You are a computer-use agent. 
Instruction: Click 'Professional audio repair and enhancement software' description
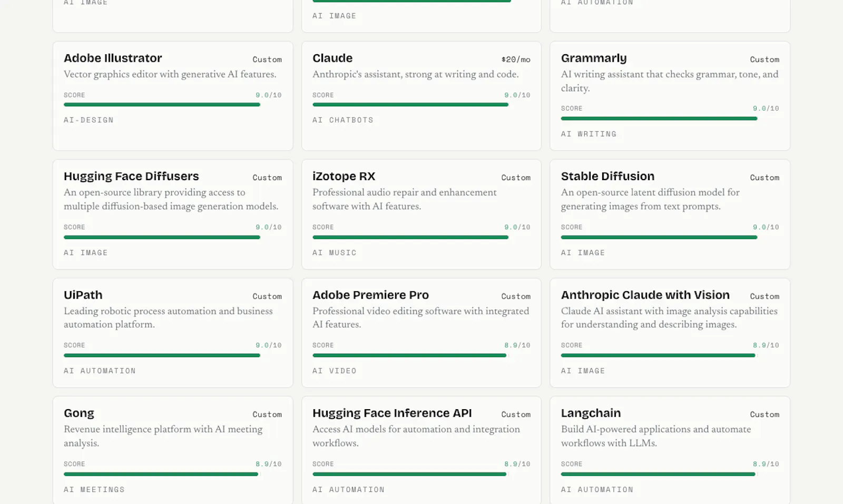(x=405, y=199)
